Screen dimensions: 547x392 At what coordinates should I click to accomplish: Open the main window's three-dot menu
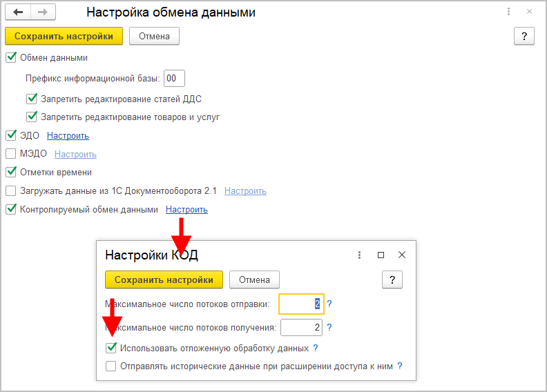click(508, 12)
